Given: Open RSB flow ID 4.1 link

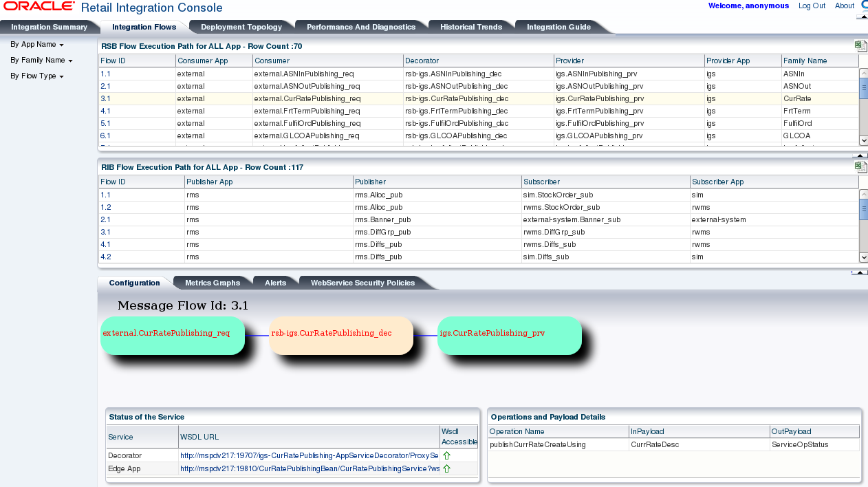Looking at the screenshot, I should pos(105,111).
